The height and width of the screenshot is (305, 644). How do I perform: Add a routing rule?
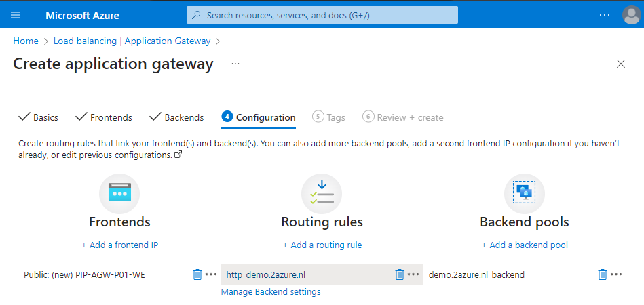pos(322,245)
